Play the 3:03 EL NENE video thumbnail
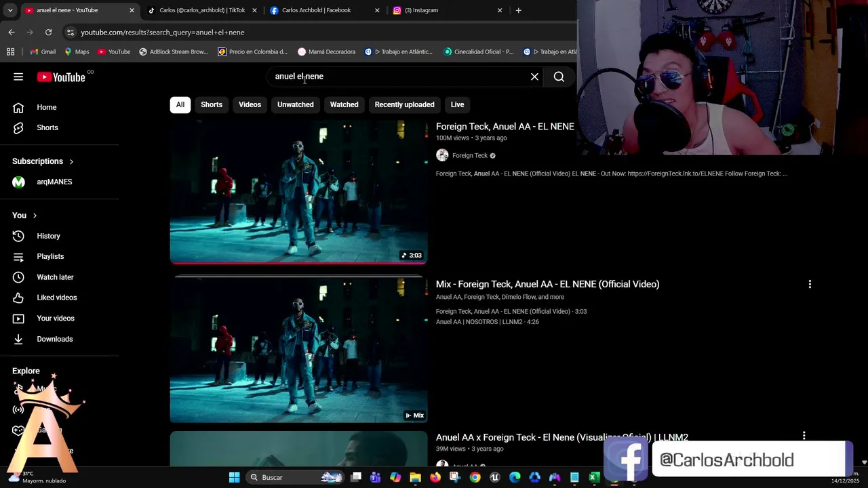 [298, 192]
